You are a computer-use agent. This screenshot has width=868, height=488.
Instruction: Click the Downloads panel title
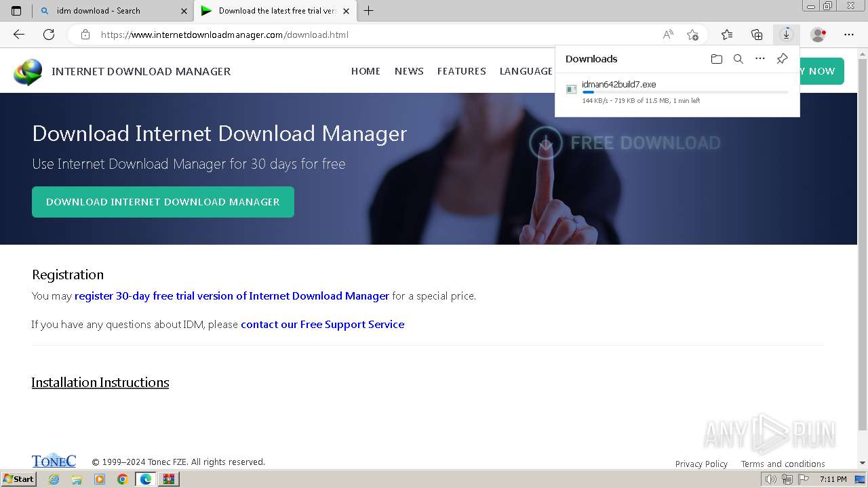tap(591, 59)
